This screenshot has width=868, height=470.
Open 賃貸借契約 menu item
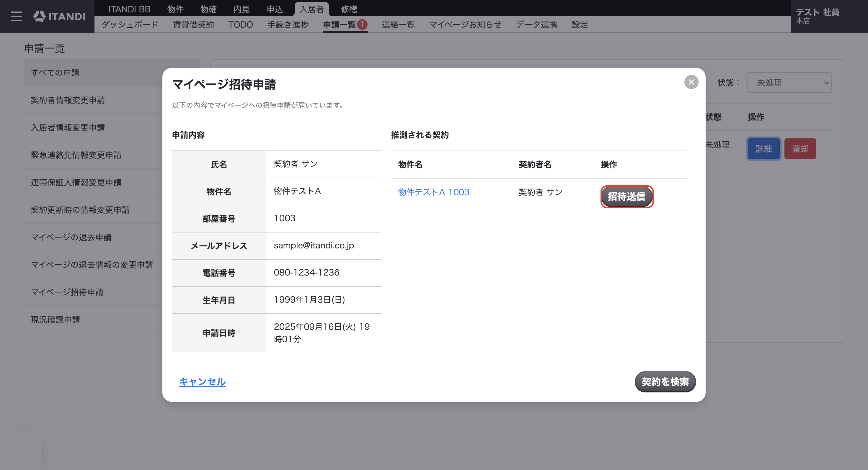[x=193, y=24]
